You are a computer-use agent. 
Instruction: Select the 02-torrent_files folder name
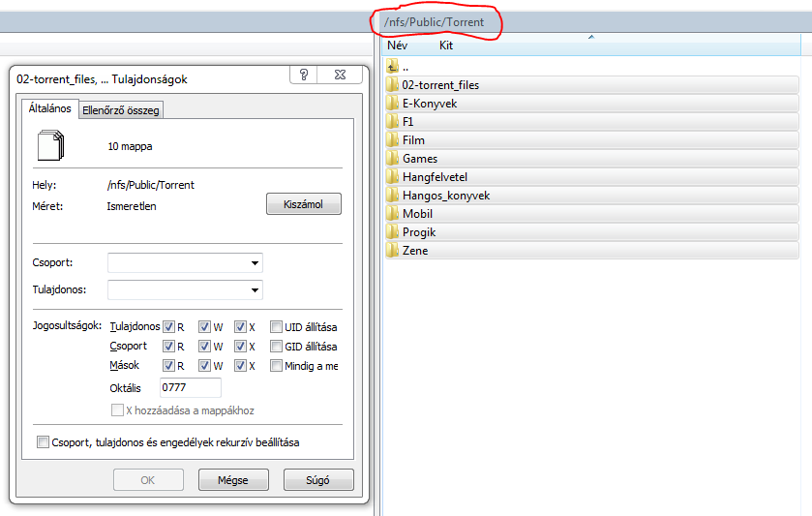click(x=440, y=85)
